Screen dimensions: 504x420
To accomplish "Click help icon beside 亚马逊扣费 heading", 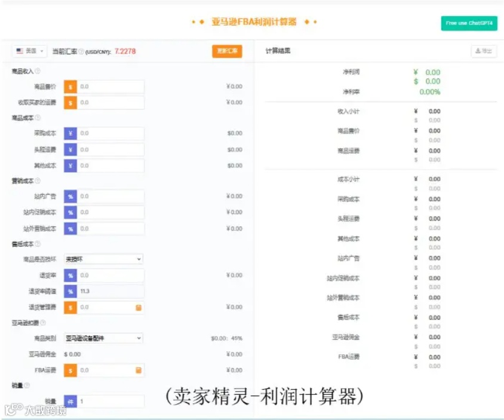I will [43, 323].
